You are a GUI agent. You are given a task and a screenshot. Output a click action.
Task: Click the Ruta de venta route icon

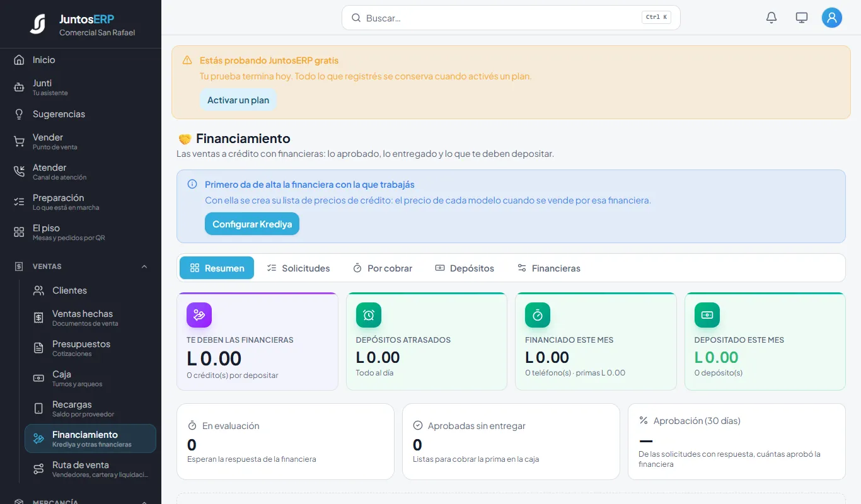(38, 469)
